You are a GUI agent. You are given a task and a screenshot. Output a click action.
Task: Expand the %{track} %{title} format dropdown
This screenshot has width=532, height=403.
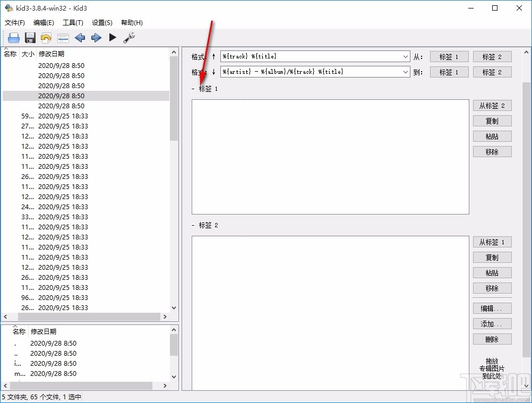click(x=406, y=57)
